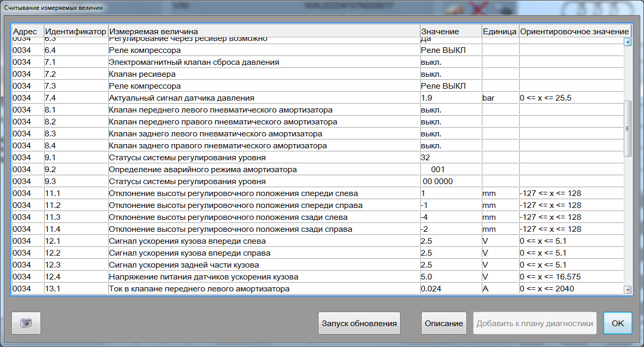Select Определение аварийного режима амортизатора row

[x=318, y=170]
